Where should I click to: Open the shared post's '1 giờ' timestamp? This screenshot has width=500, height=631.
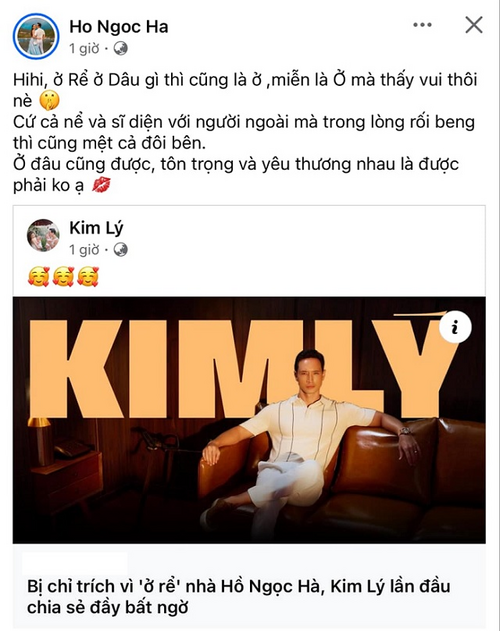(84, 250)
